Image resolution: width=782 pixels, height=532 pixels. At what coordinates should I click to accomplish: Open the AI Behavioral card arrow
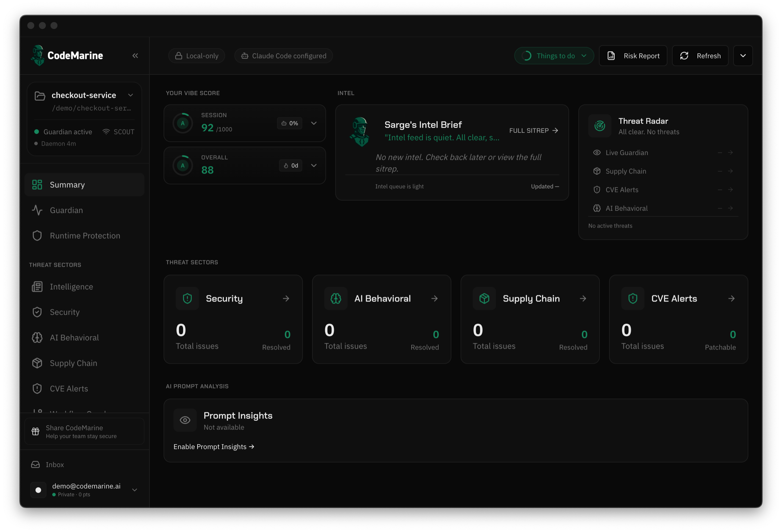click(x=435, y=299)
